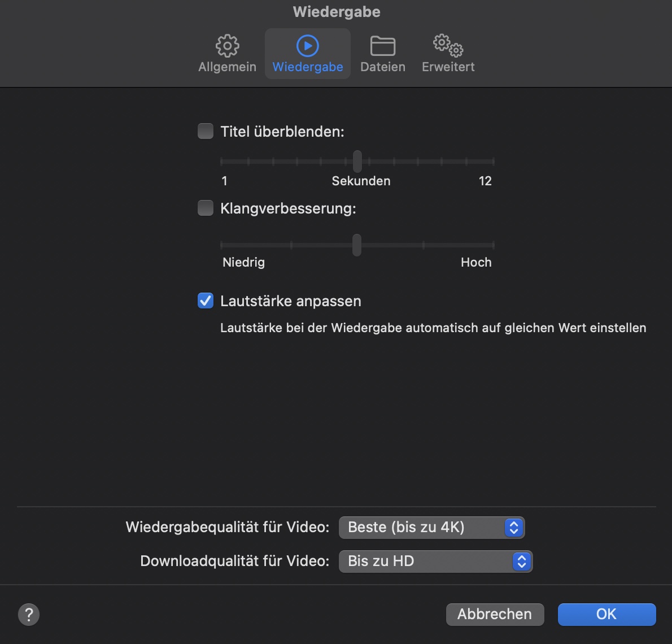Viewport: 672px width, 644px height.
Task: Click the "Wiedergabequalität für Video:" label
Action: pyautogui.click(x=228, y=528)
